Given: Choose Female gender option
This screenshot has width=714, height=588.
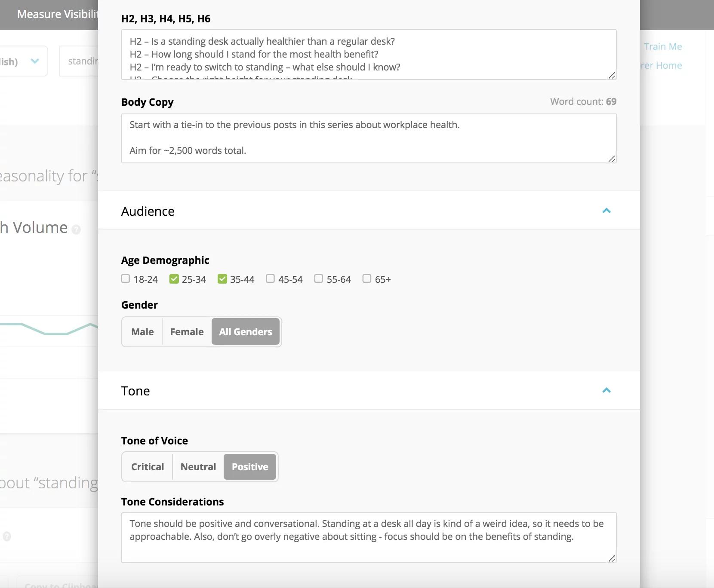Looking at the screenshot, I should tap(187, 332).
